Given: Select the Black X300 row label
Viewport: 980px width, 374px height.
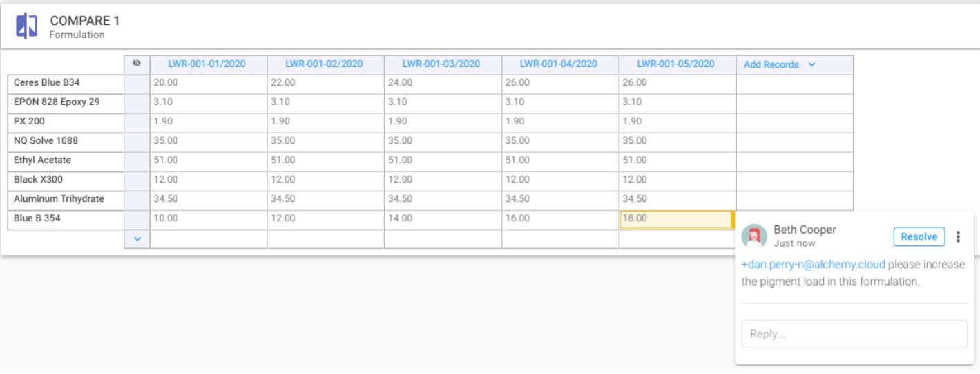Looking at the screenshot, I should click(66, 180).
